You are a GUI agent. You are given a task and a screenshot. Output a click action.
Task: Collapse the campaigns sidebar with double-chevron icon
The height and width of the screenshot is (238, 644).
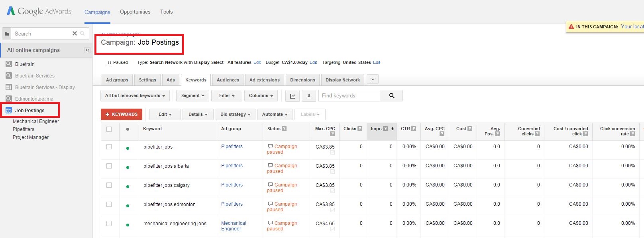pos(87,50)
